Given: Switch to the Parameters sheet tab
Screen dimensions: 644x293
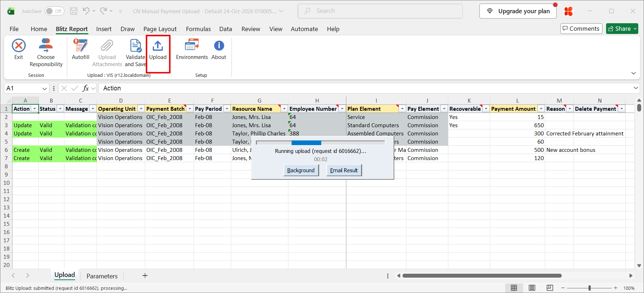Looking at the screenshot, I should (x=102, y=276).
